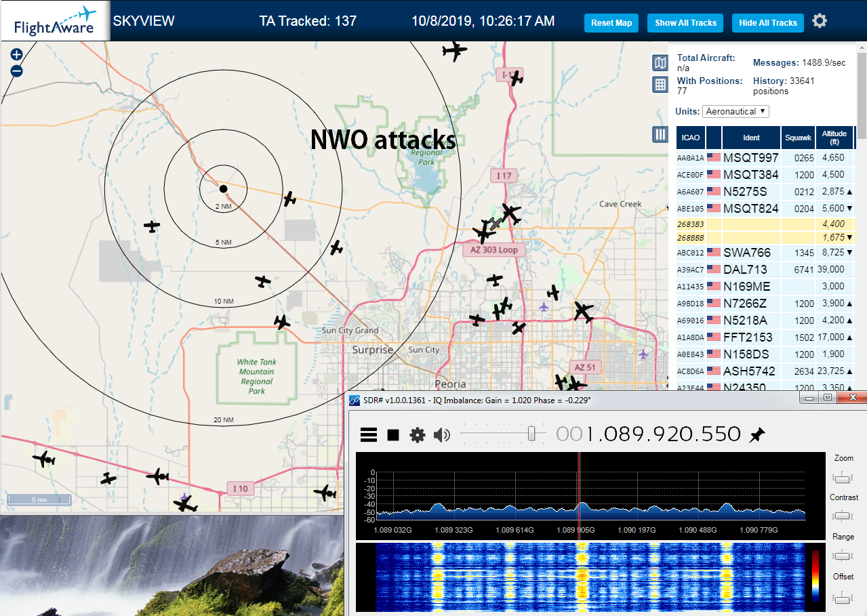
Task: Stop SDR# radio playback
Action: coord(393,435)
